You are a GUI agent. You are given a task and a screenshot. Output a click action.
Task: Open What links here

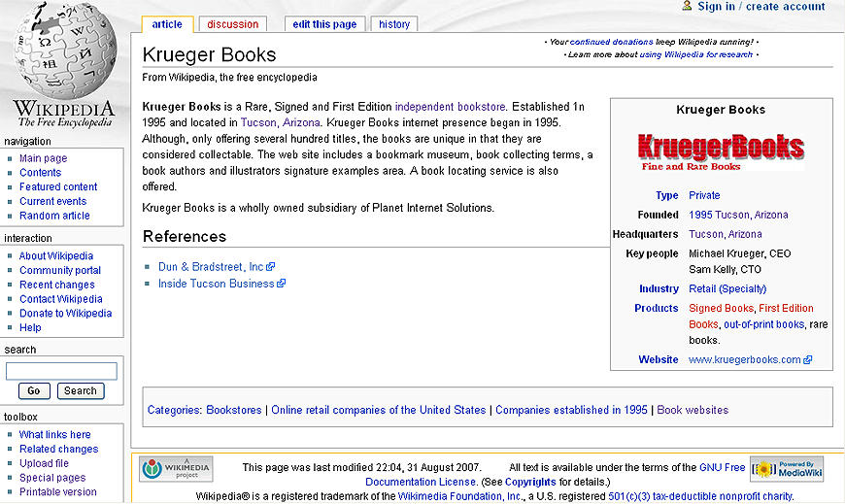click(x=55, y=434)
